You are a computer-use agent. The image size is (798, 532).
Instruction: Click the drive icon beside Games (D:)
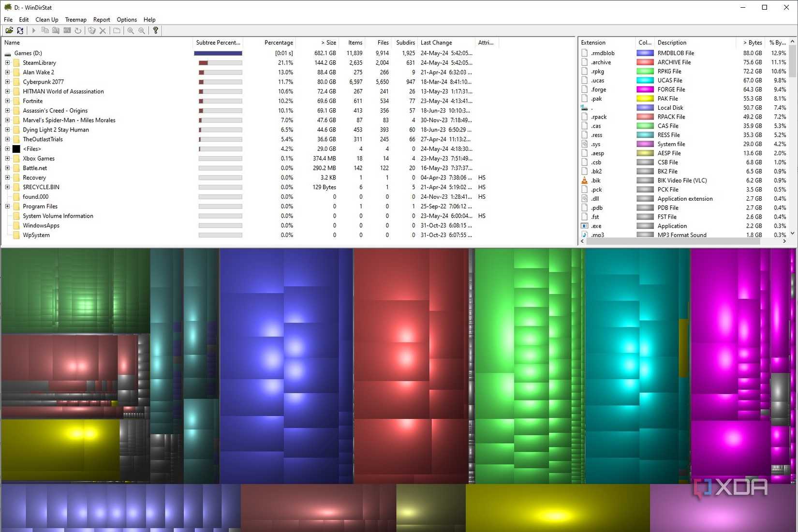pos(8,53)
